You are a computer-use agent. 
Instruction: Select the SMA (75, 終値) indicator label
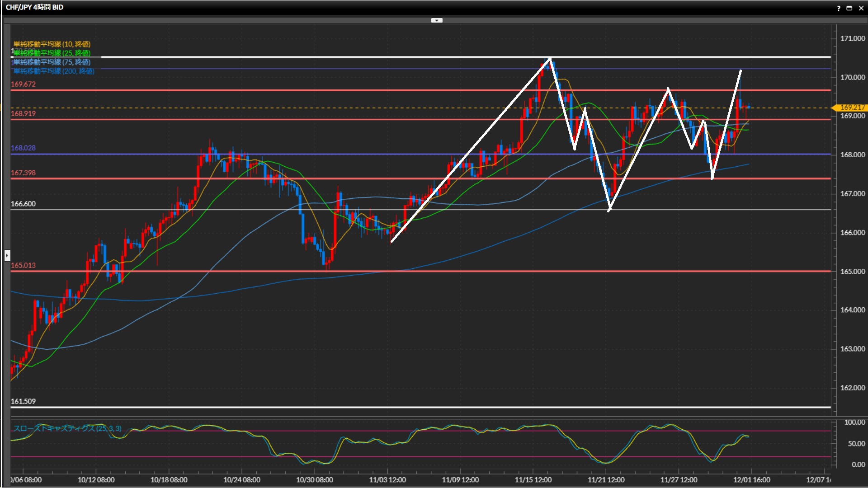(52, 62)
